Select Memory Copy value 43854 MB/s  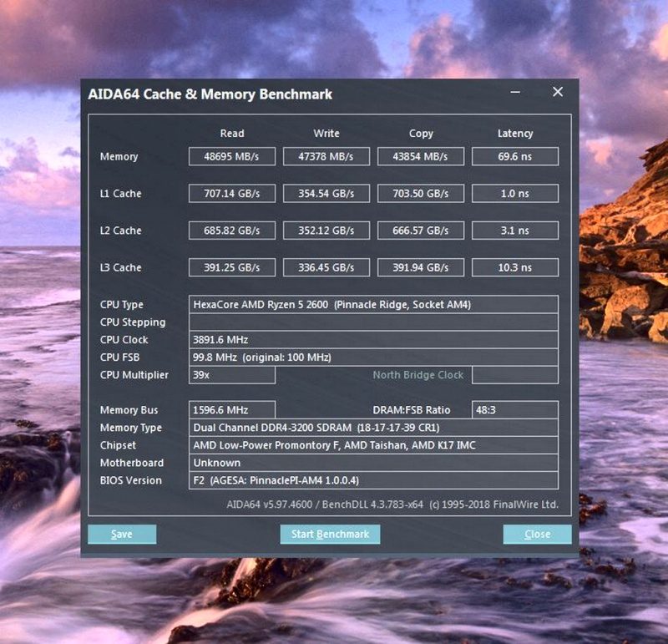[421, 156]
